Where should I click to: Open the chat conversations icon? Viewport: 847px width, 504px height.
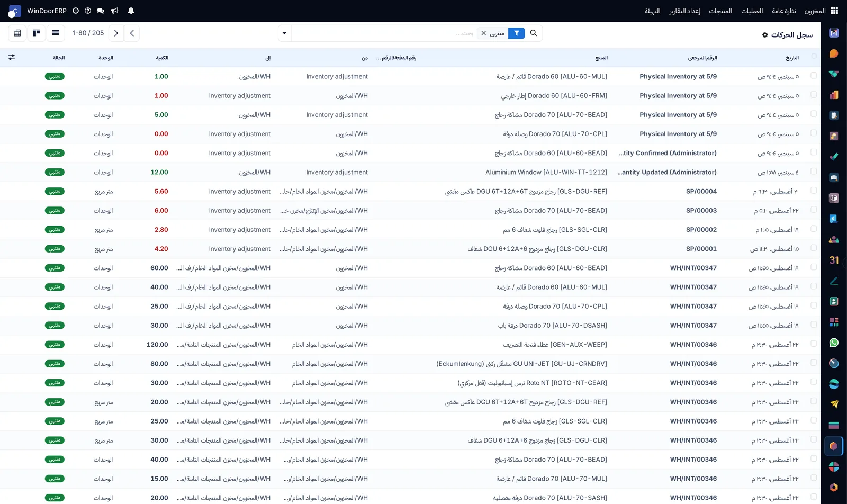(x=101, y=11)
